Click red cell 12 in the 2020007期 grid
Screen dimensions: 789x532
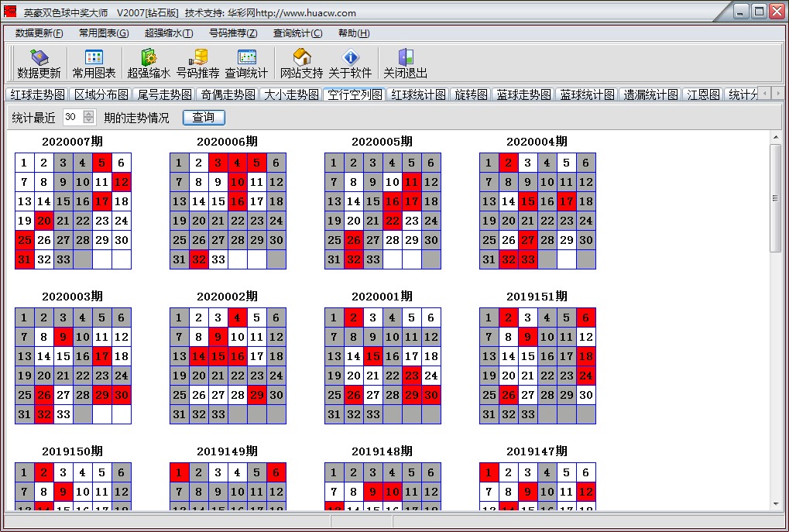coord(122,182)
